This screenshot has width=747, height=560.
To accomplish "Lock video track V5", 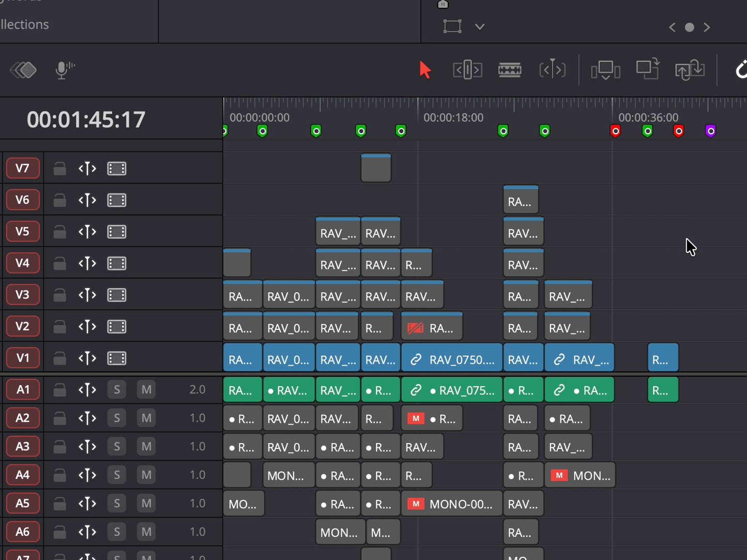I will tap(60, 232).
